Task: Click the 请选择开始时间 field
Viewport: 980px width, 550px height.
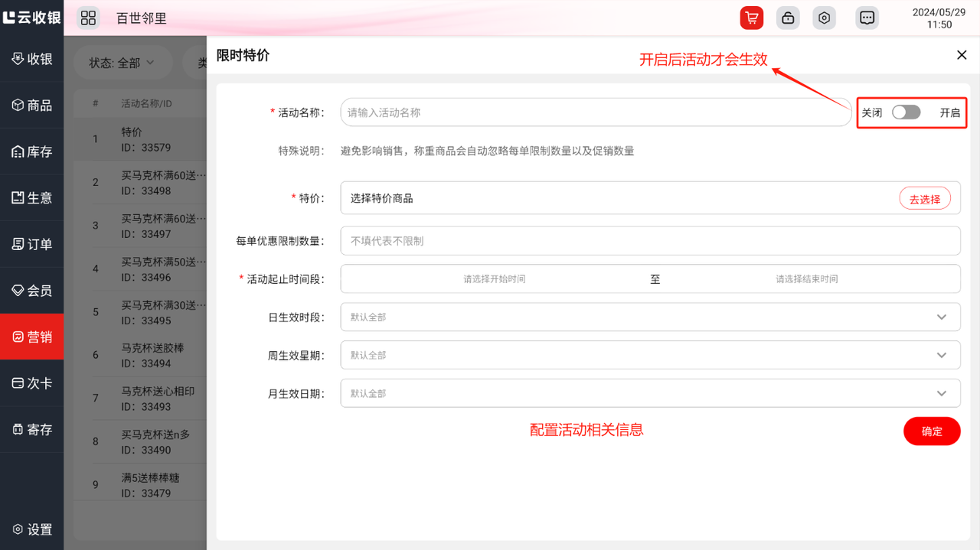Action: click(494, 279)
